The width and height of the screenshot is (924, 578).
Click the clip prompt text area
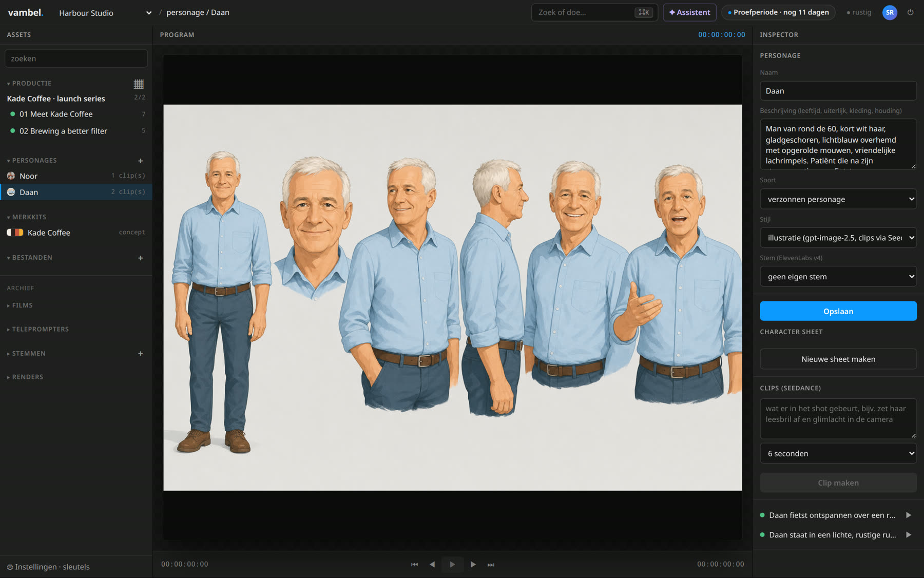tap(838, 419)
